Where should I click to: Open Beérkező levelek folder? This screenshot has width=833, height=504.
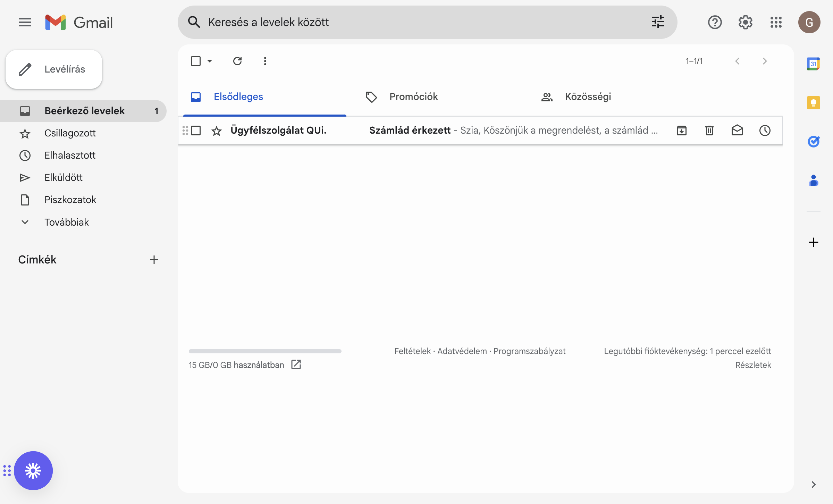pyautogui.click(x=83, y=111)
